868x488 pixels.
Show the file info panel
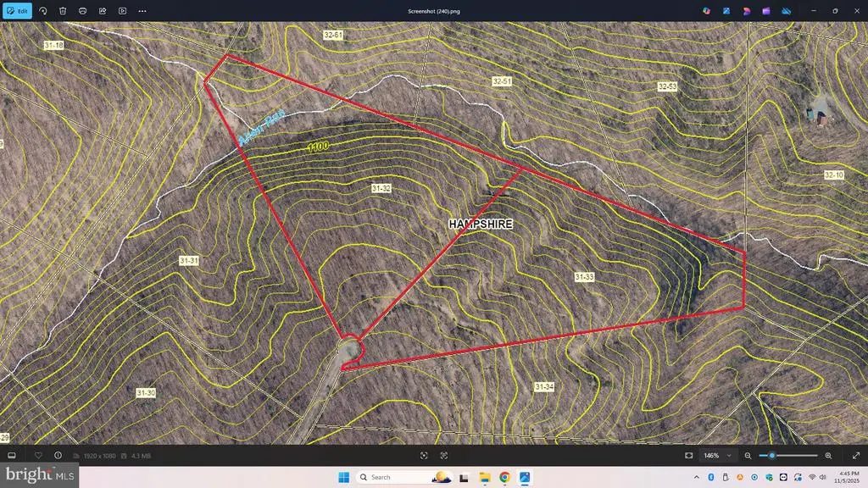click(x=57, y=456)
